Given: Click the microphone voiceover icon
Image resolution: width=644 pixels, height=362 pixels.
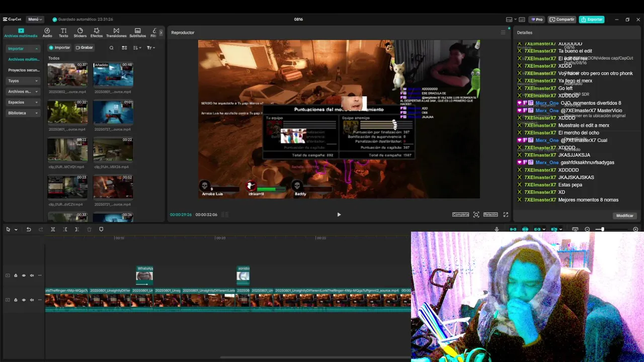Looking at the screenshot, I should pyautogui.click(x=497, y=229).
